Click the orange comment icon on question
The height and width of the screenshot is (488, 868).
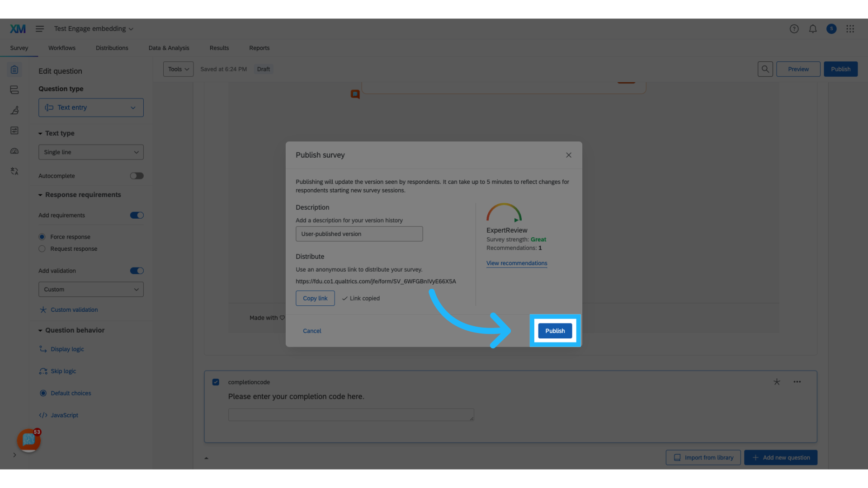pos(355,94)
